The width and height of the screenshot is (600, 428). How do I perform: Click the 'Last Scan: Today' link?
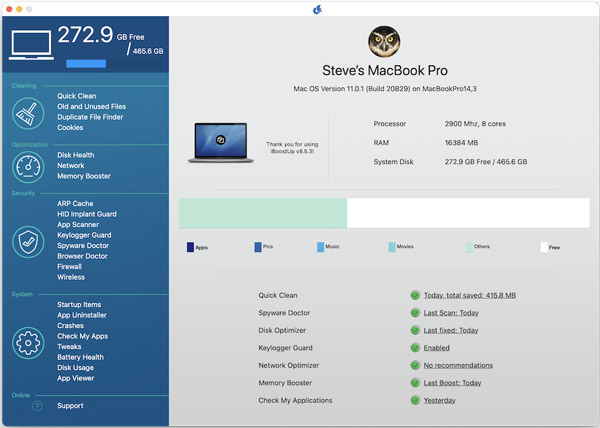[451, 313]
